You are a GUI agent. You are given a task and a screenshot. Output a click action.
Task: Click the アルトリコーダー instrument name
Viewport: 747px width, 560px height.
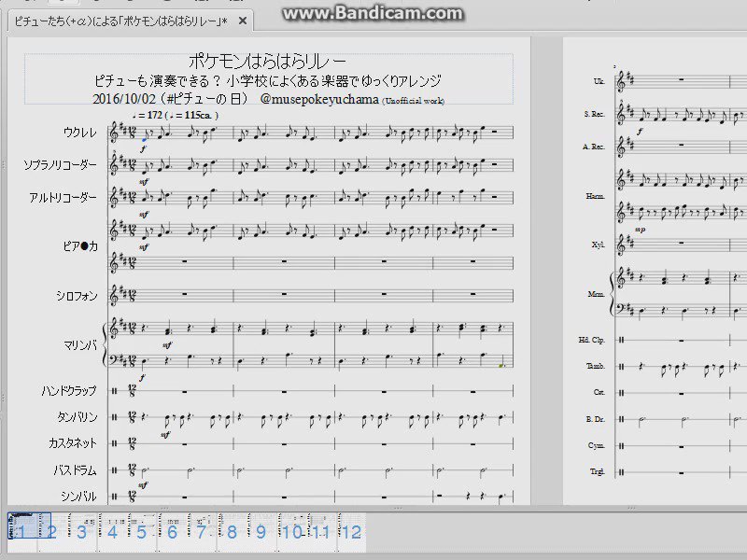point(63,197)
